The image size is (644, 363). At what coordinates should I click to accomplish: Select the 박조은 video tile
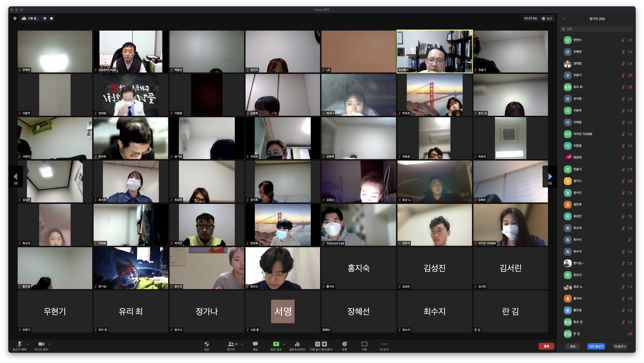click(434, 95)
